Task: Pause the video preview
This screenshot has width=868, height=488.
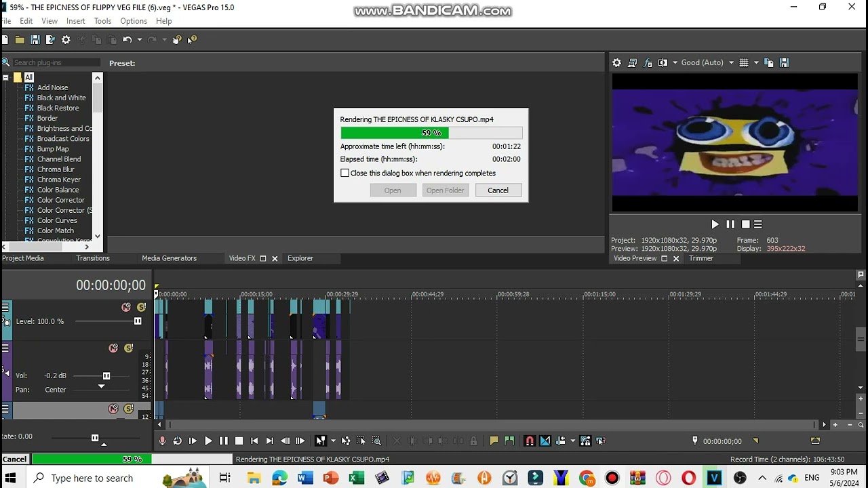Action: pos(730,224)
